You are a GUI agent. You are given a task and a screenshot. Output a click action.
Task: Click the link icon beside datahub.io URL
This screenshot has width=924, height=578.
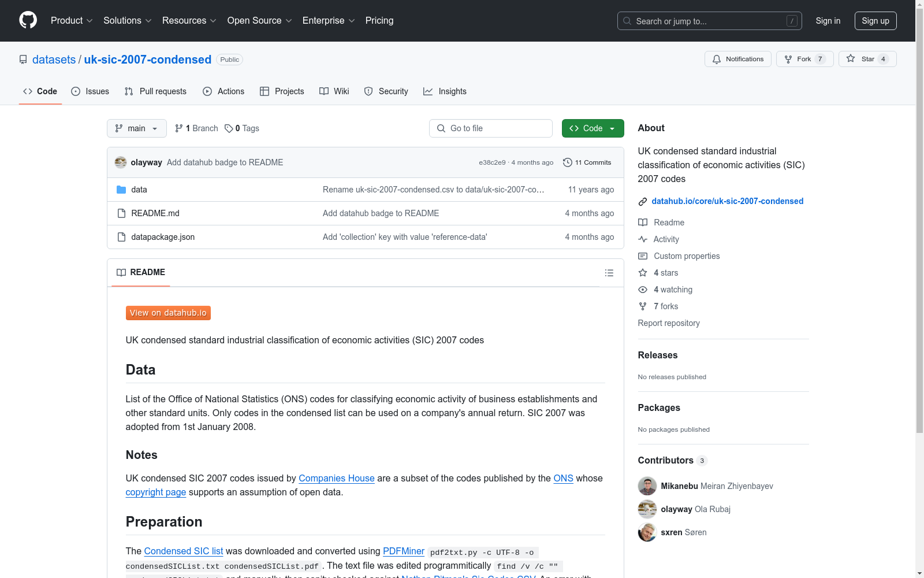click(x=643, y=202)
